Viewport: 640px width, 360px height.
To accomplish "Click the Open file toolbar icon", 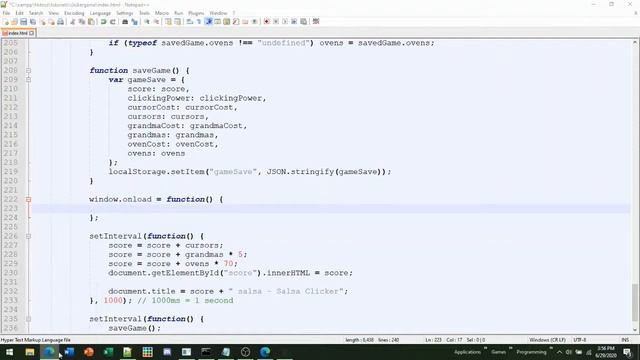I will (x=14, y=22).
